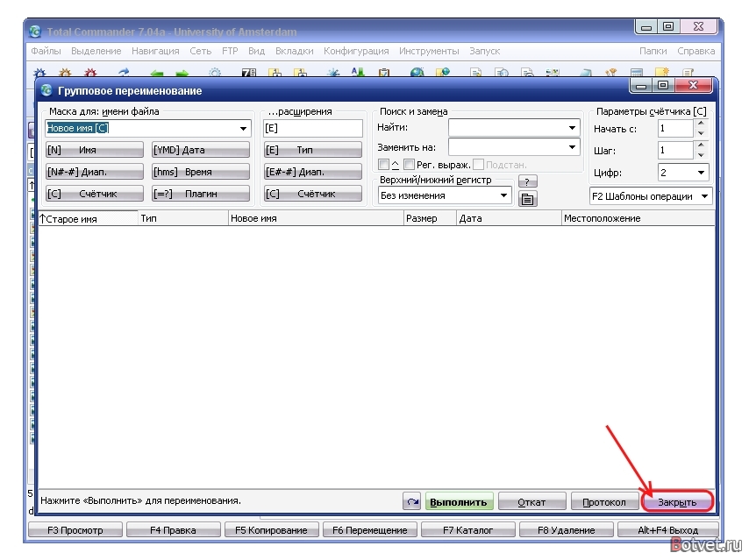
Task: Insert the [N] Имя placeholder
Action: tap(95, 150)
